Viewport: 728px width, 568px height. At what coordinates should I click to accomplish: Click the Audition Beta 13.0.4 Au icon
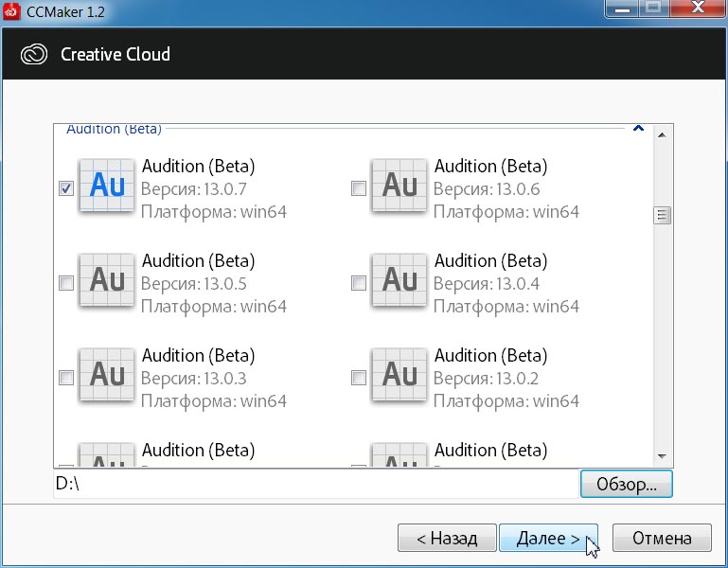(400, 280)
